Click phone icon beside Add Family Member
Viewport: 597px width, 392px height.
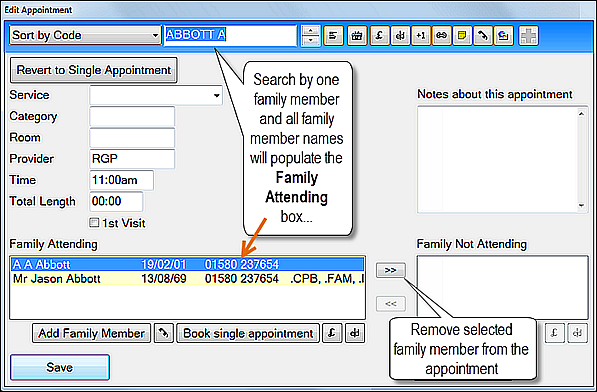point(164,333)
